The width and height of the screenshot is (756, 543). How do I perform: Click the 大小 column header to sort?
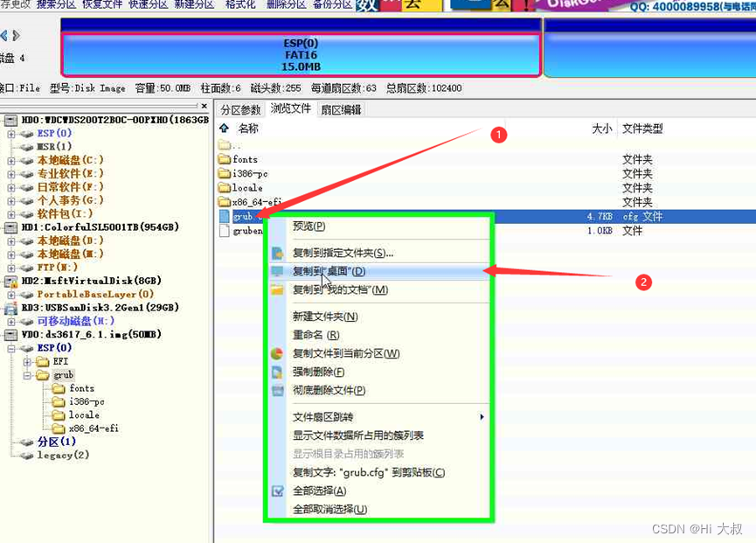click(601, 128)
